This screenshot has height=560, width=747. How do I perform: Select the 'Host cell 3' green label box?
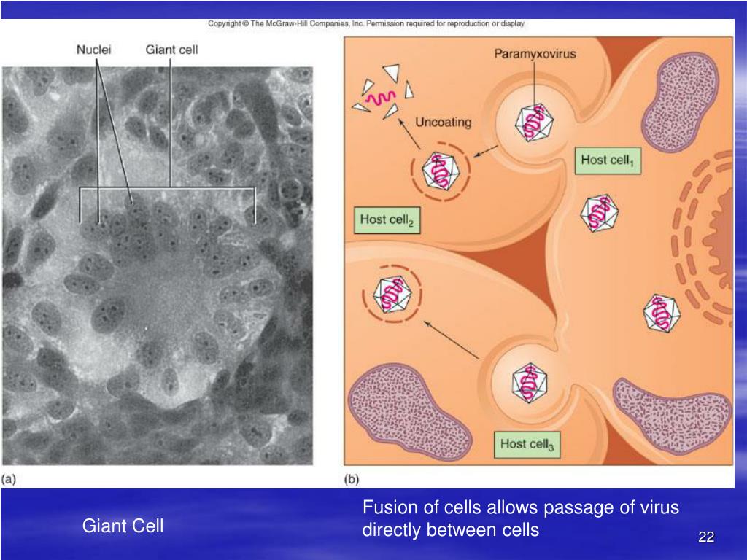tap(527, 444)
